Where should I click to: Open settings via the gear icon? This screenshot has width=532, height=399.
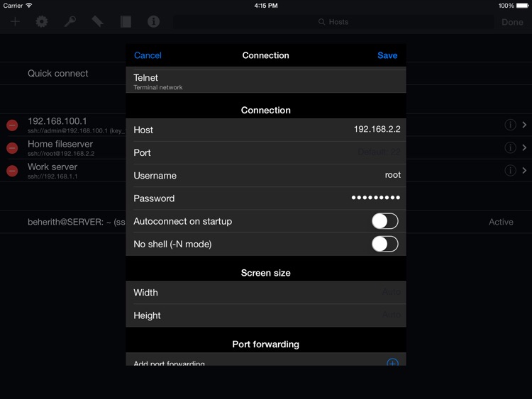42,22
